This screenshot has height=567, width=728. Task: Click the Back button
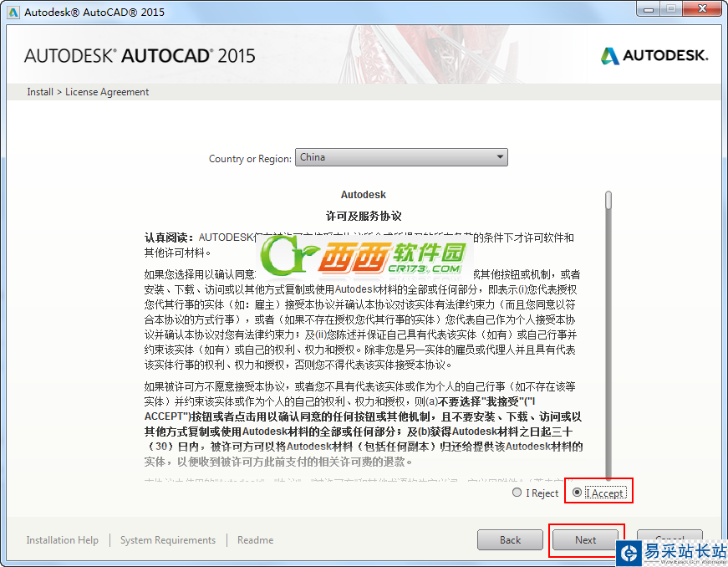pos(510,540)
